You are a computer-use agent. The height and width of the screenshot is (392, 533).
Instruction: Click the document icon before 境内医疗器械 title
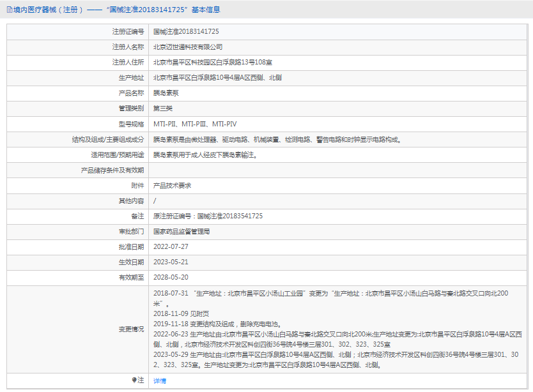pos(10,10)
